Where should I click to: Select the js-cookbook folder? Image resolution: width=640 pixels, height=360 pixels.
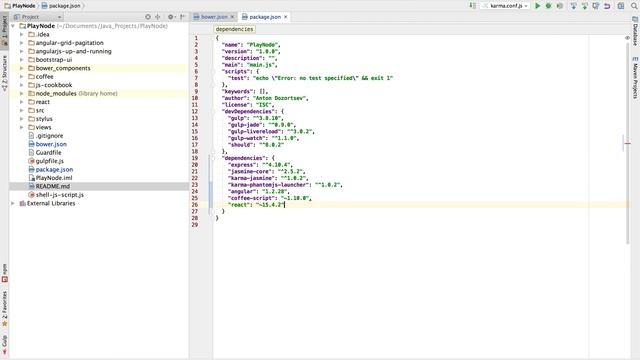[x=53, y=85]
